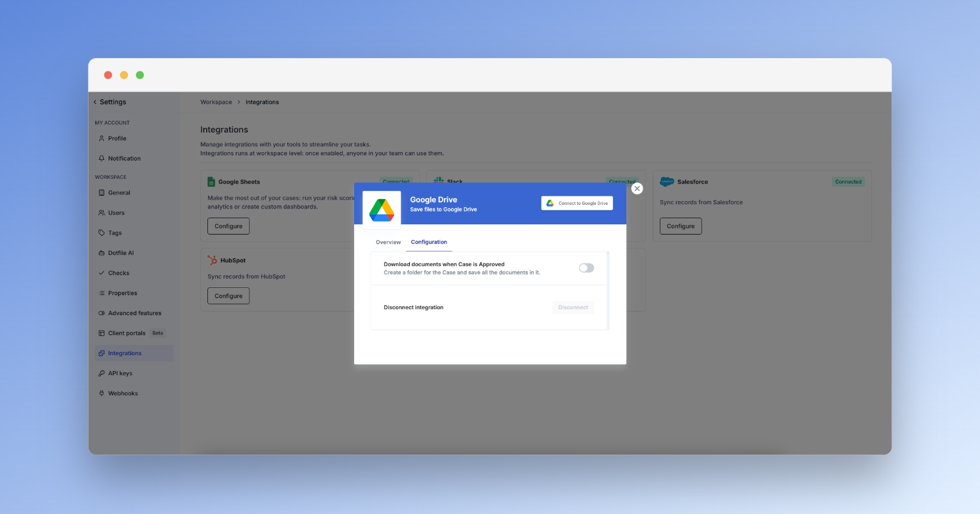Click the General settings icon
Viewport: 980px width, 514px height.
(101, 193)
